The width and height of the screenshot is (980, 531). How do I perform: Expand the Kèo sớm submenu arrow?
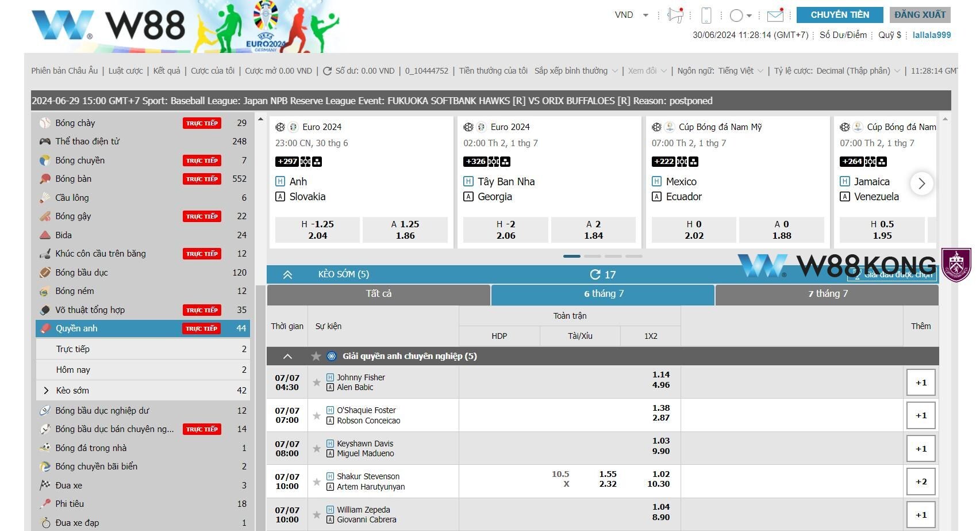pos(46,390)
